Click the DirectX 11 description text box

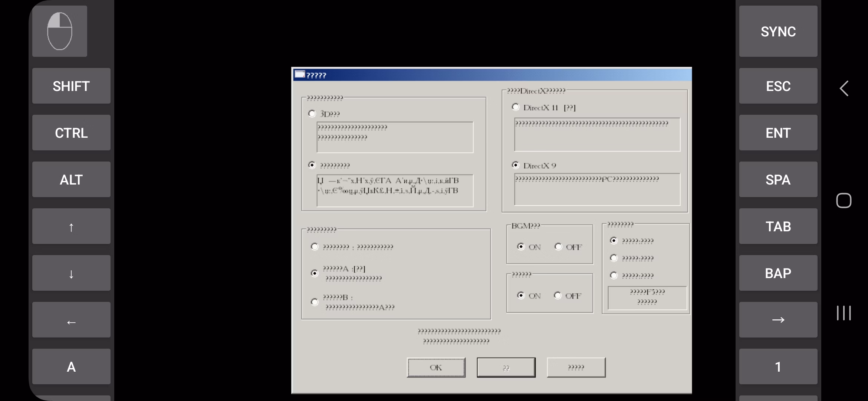pos(597,134)
